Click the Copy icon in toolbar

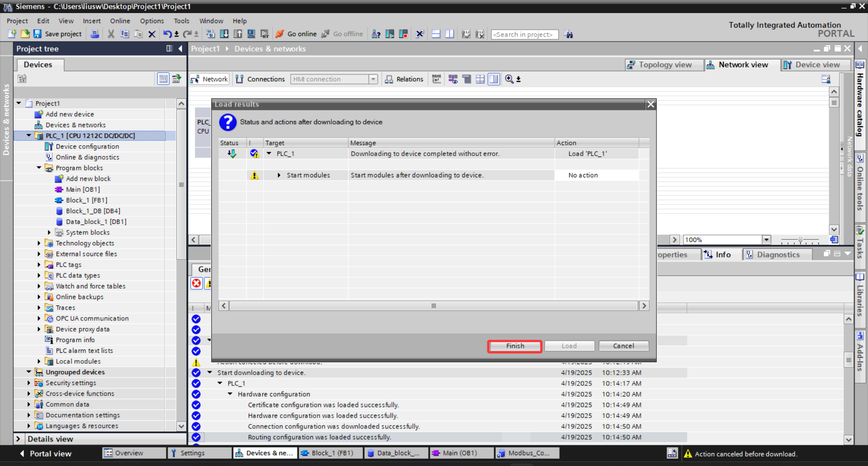point(124,34)
